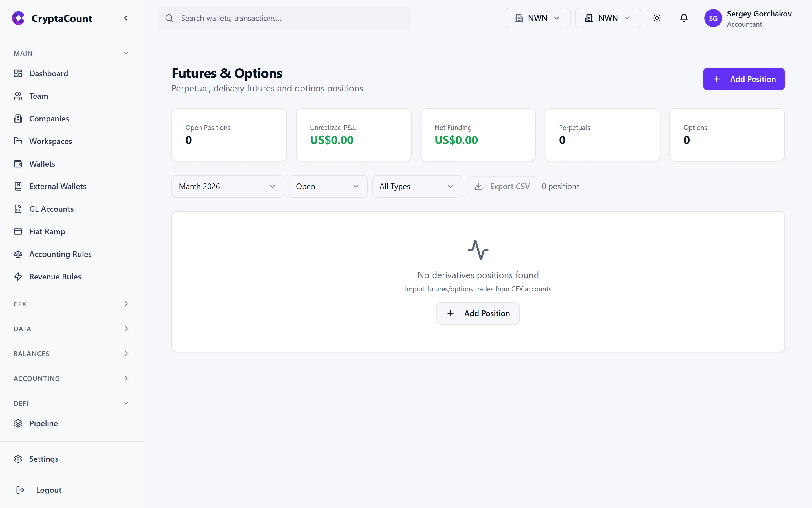Click the Export CSV download icon
Viewport: 812px width, 508px height.
(479, 186)
